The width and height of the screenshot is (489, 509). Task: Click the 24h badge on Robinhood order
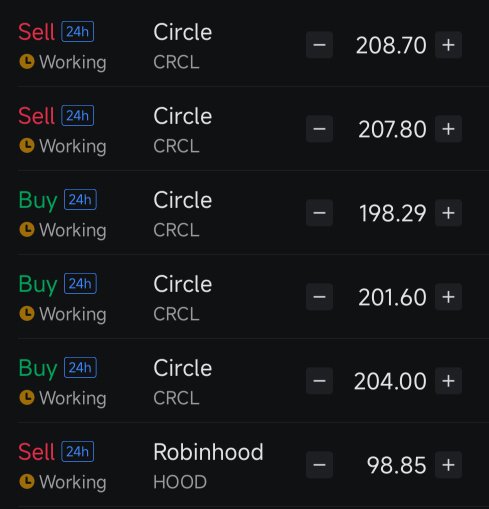pyautogui.click(x=78, y=452)
